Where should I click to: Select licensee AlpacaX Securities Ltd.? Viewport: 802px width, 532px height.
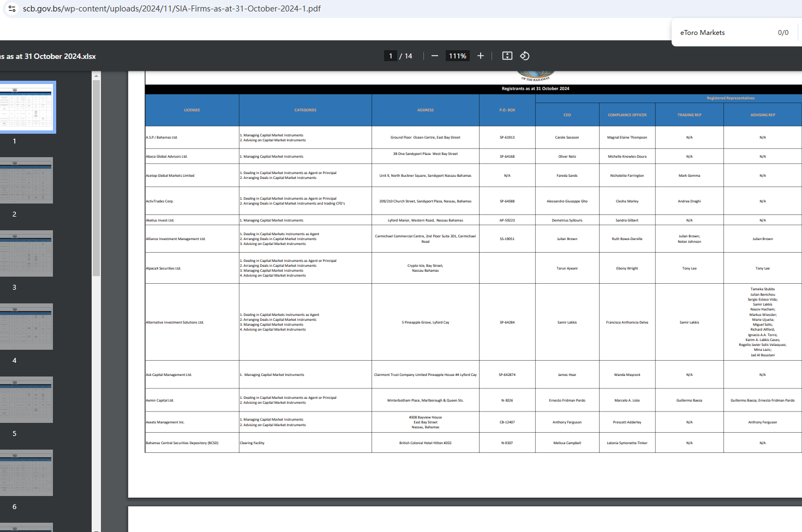pyautogui.click(x=163, y=268)
